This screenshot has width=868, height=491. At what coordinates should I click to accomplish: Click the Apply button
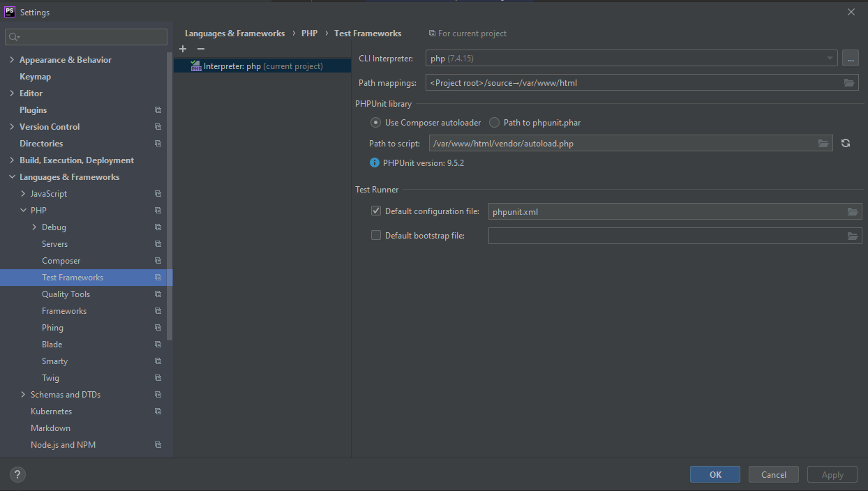pos(832,474)
